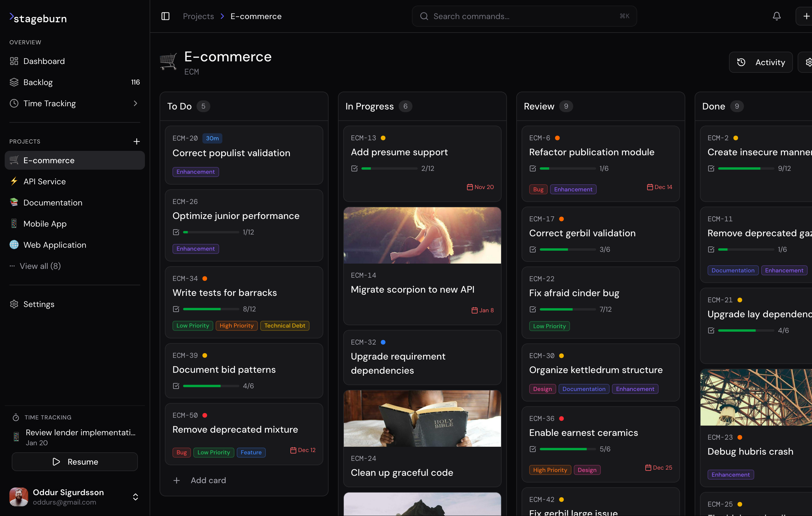Image resolution: width=812 pixels, height=516 pixels.
Task: Click the Dashboard grid icon
Action: click(14, 61)
